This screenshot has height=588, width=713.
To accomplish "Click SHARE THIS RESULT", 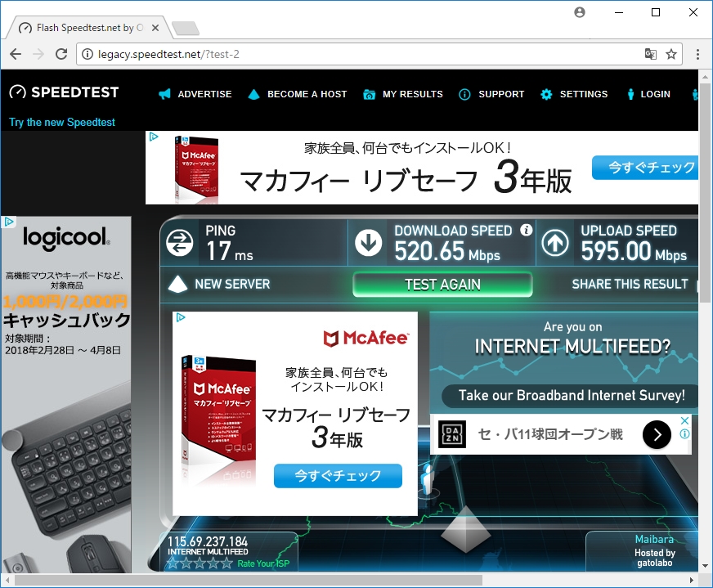I will click(x=630, y=285).
